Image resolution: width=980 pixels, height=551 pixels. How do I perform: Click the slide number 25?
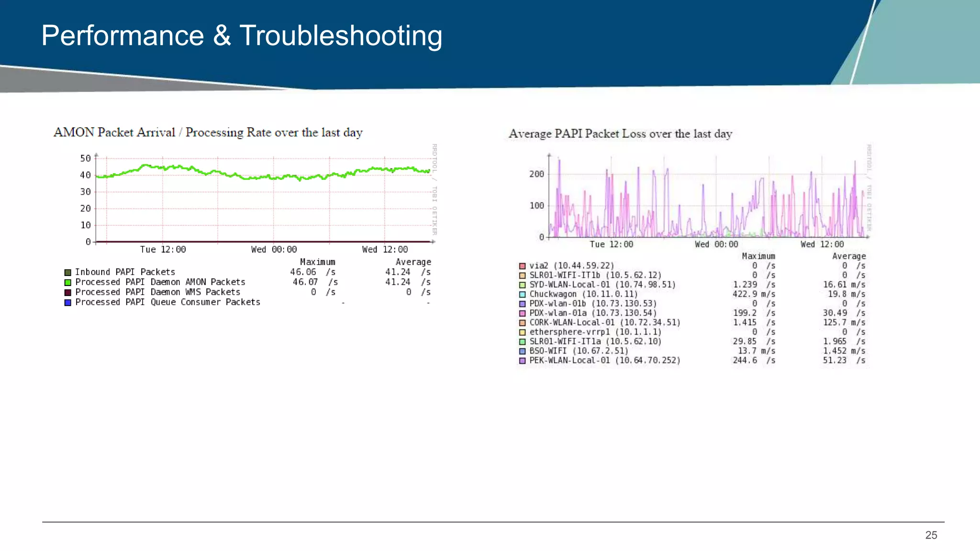pos(931,536)
